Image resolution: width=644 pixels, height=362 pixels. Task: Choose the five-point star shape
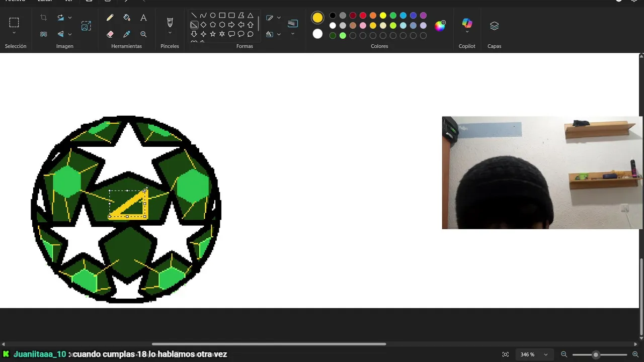click(x=213, y=34)
